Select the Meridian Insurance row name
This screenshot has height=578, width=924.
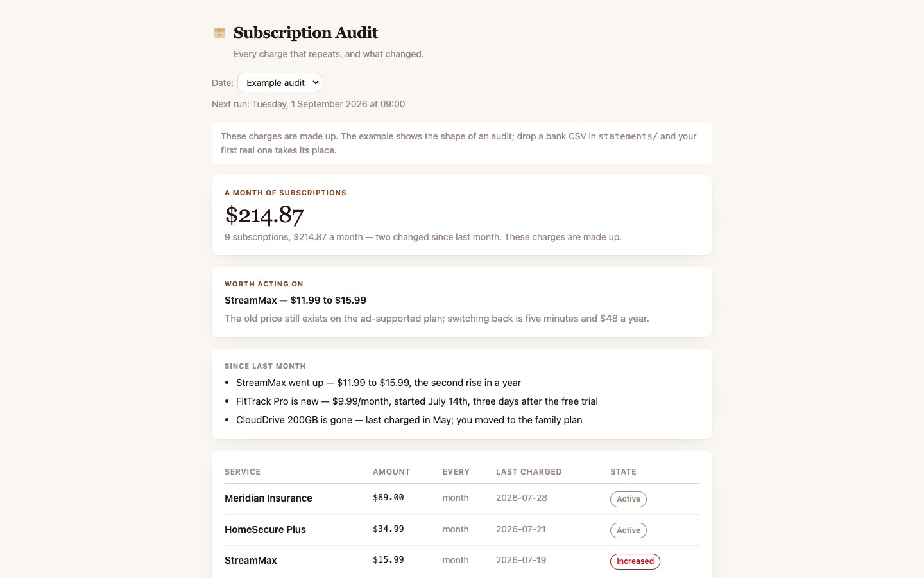pos(268,498)
